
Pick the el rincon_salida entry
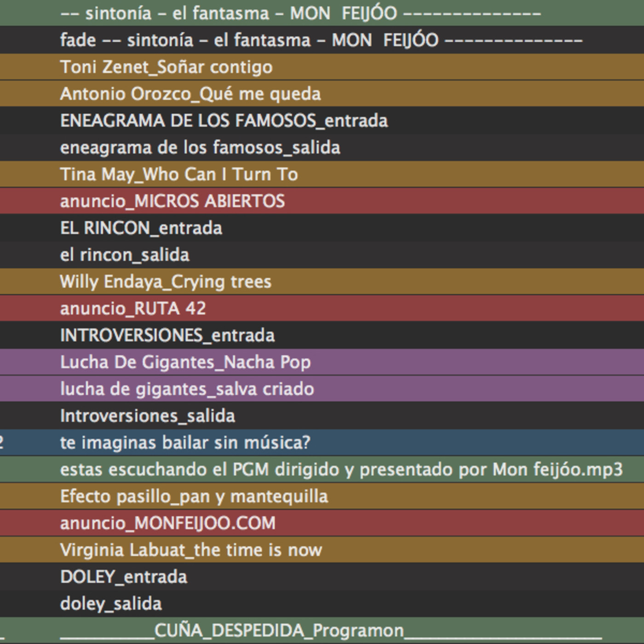click(x=125, y=255)
